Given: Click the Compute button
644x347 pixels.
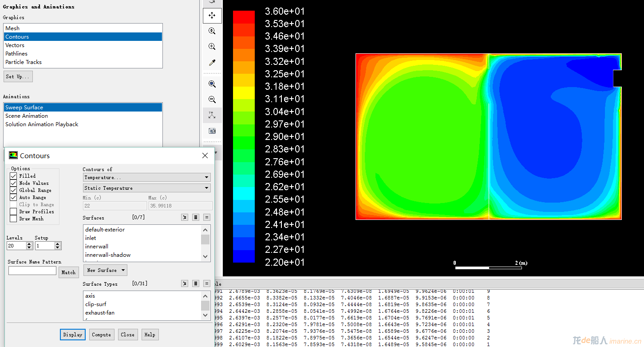Looking at the screenshot, I should pos(101,335).
